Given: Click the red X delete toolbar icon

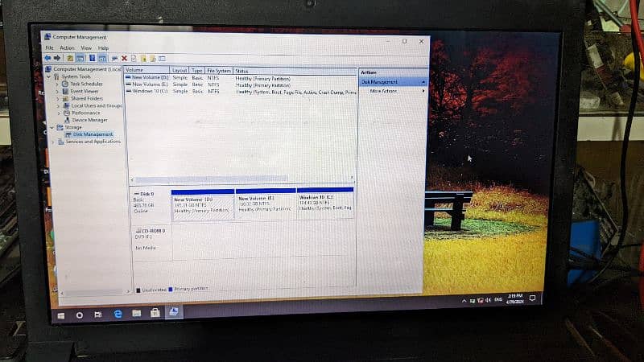Looking at the screenshot, I should click(x=124, y=58).
